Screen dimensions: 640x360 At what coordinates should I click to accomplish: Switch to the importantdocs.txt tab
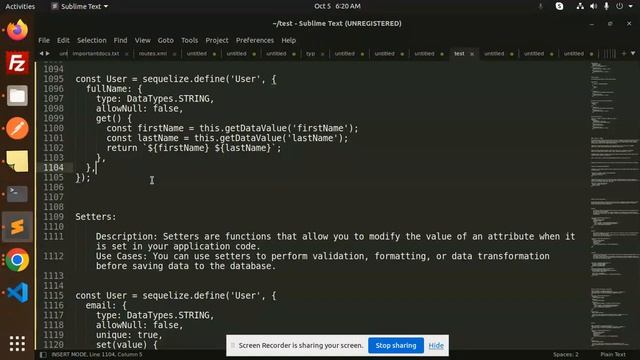coord(96,54)
